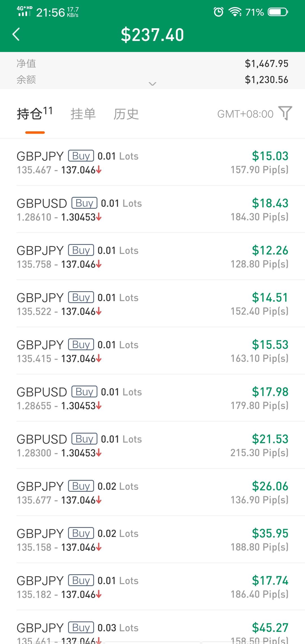
Task: Tap the Wi-Fi status icon
Action: coord(235,12)
